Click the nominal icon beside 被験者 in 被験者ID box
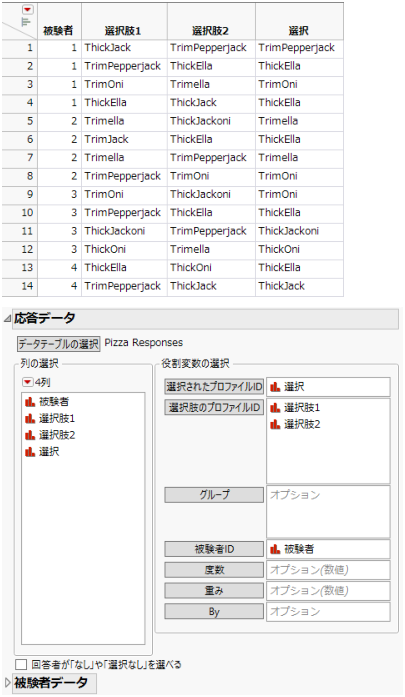This screenshot has width=405, height=697. [275, 549]
